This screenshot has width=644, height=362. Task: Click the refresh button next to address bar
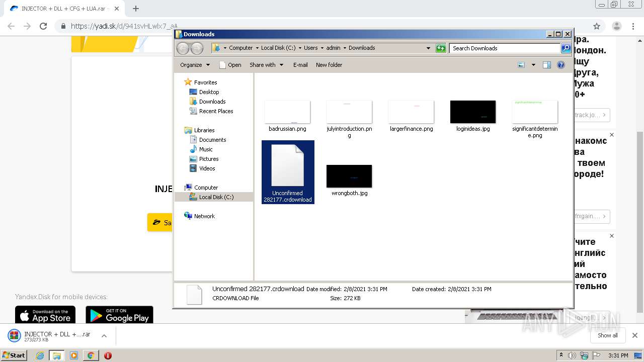point(441,48)
